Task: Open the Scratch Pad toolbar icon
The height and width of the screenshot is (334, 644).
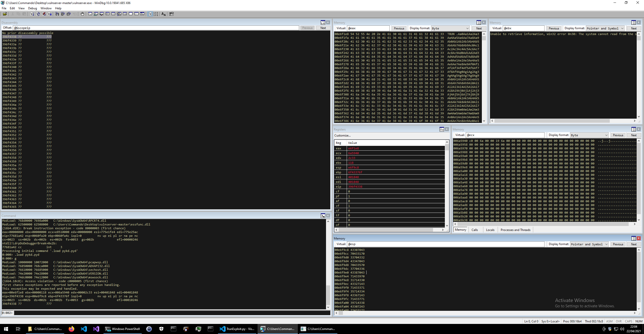Action: pyautogui.click(x=131, y=14)
